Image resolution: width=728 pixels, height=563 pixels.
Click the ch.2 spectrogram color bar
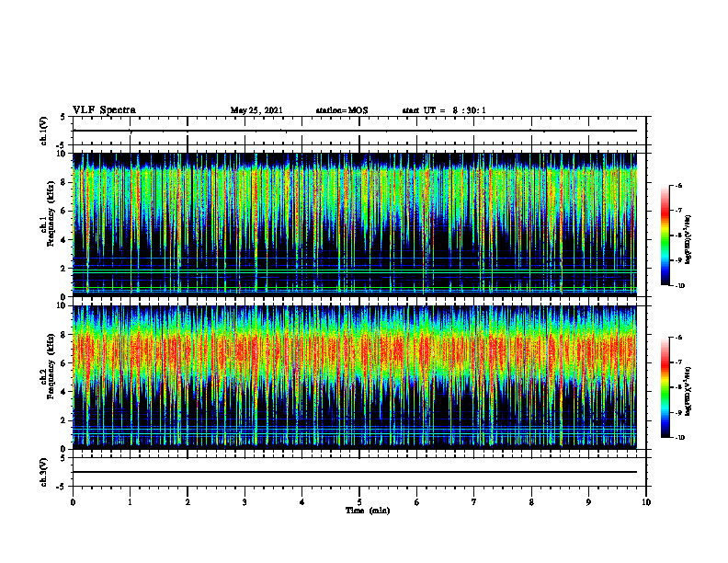pyautogui.click(x=665, y=387)
